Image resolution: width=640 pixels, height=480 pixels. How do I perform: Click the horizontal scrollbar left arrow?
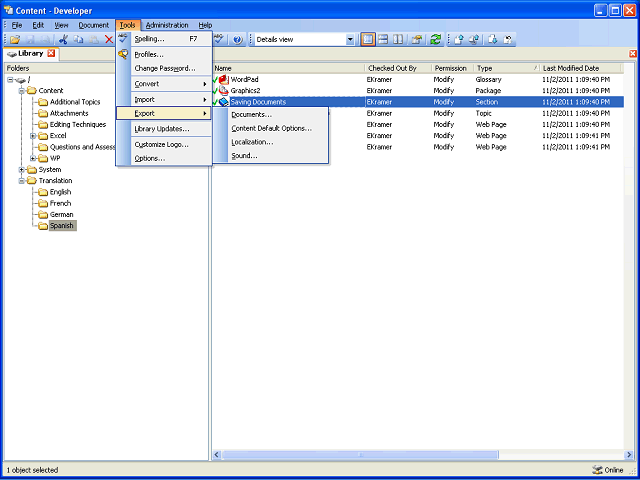coord(217,454)
